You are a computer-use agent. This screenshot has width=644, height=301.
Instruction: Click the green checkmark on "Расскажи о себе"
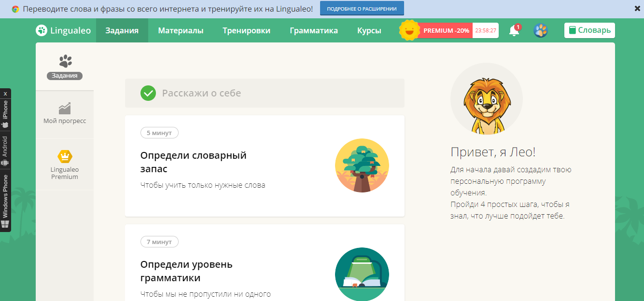tap(148, 93)
